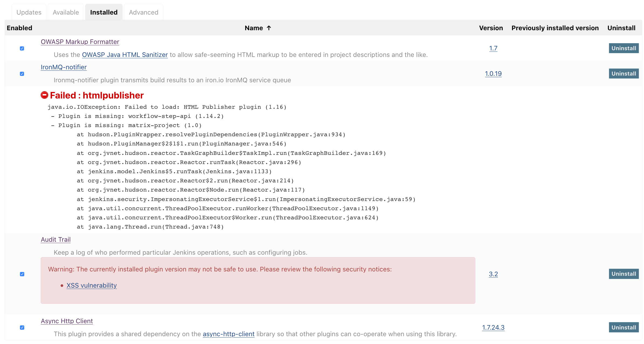Click the Version column header
This screenshot has width=644, height=344.
click(491, 28)
